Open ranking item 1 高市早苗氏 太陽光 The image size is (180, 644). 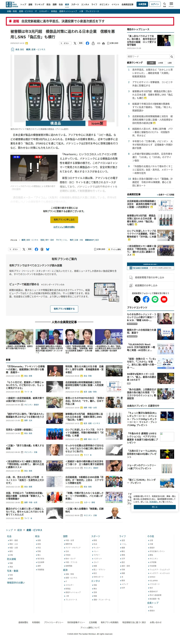click(153, 73)
